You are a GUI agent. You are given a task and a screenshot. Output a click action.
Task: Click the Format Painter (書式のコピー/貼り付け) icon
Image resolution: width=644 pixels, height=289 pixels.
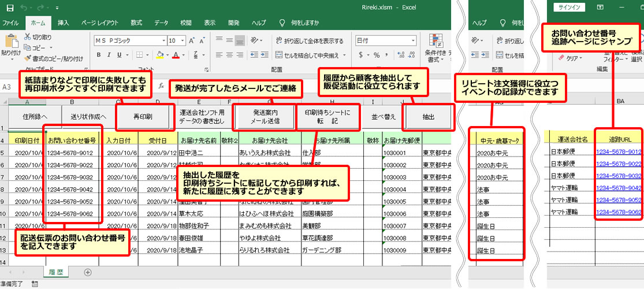(28, 58)
